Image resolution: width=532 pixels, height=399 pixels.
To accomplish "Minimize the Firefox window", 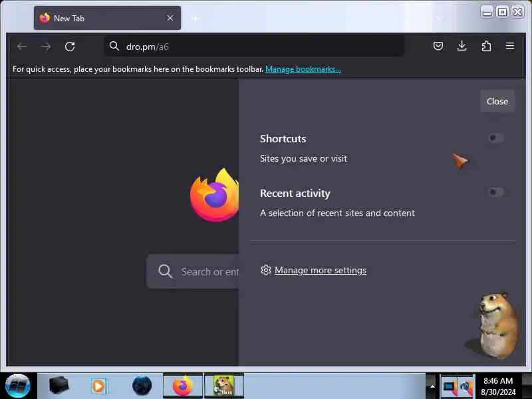I will (487, 12).
